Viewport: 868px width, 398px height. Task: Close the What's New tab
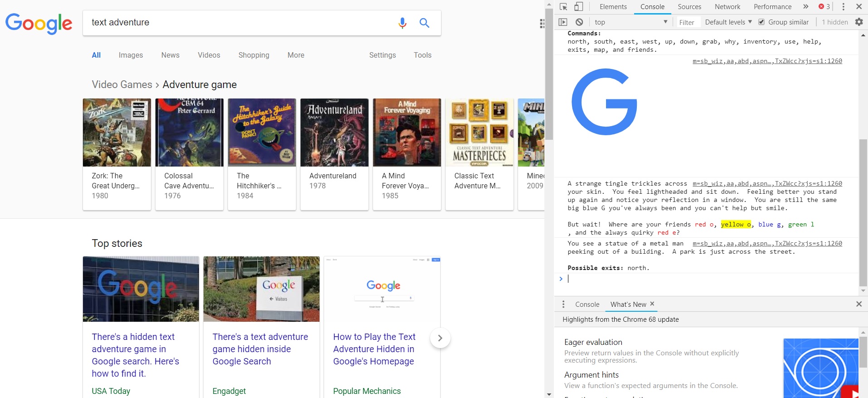click(652, 304)
